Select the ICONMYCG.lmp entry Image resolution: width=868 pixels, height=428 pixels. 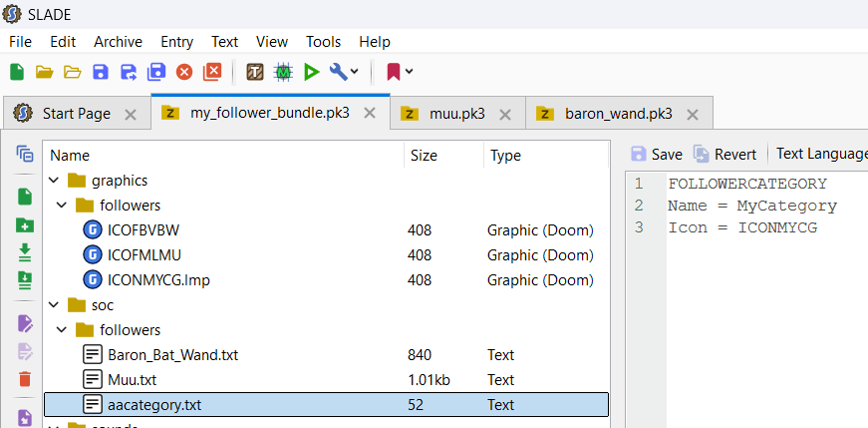coord(326,280)
